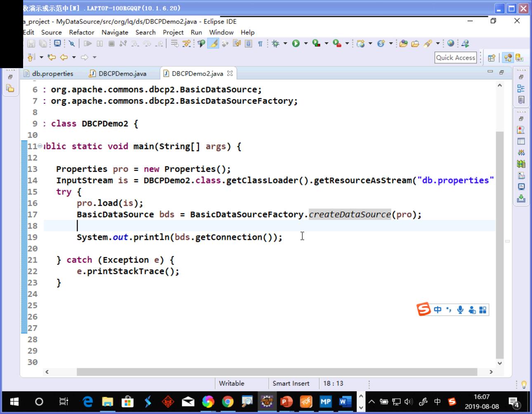Click New Dynamic Web Project icon
The height and width of the screenshot is (414, 532).
(361, 43)
